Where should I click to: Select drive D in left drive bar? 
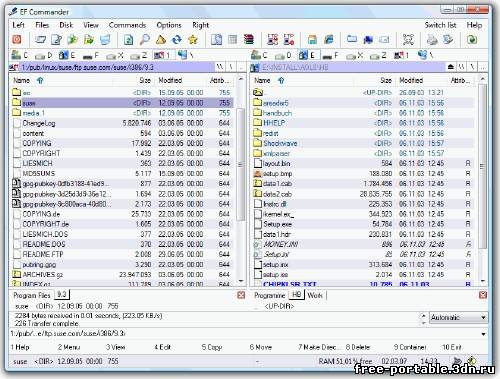44,55
